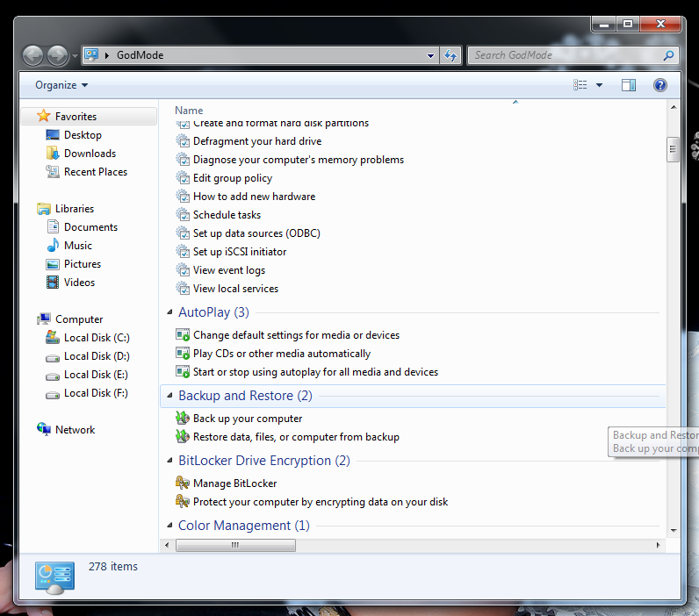Click the GodMode address bar text

tap(140, 55)
